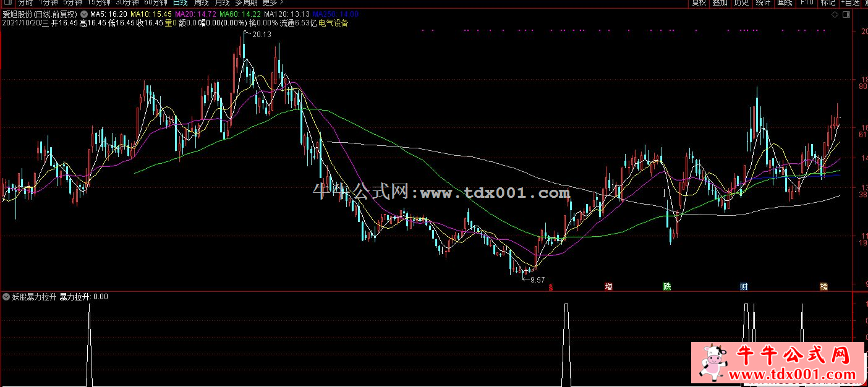Expand the 妖股暴力拉升 indicator dropdown arrow
Viewport: 868px width, 387px height.
point(6,297)
